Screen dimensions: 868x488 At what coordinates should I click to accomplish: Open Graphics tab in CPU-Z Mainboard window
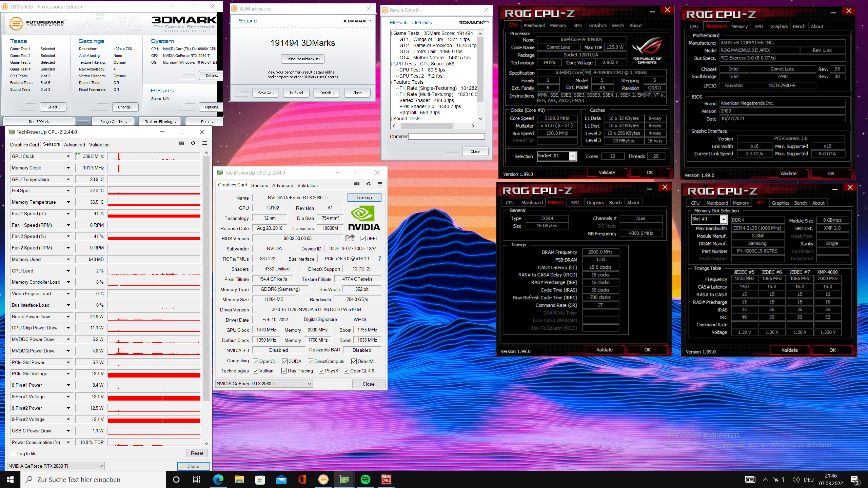(779, 26)
